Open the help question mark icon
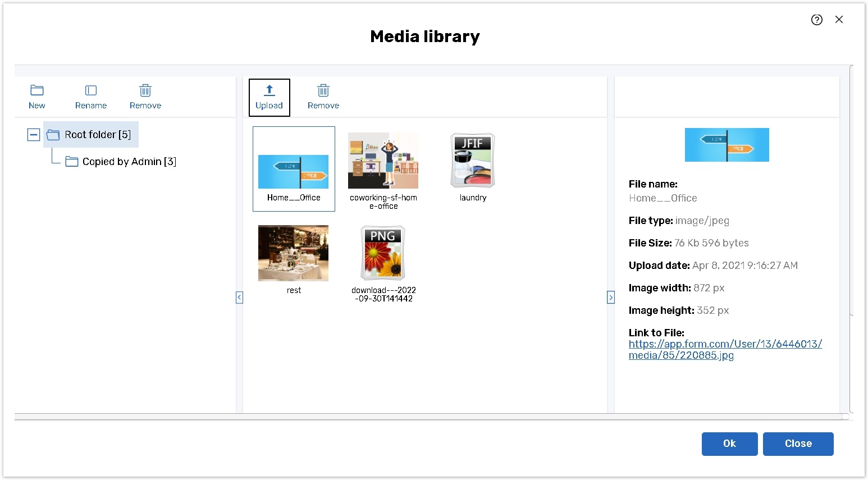Image resolution: width=868 pixels, height=480 pixels. click(817, 20)
